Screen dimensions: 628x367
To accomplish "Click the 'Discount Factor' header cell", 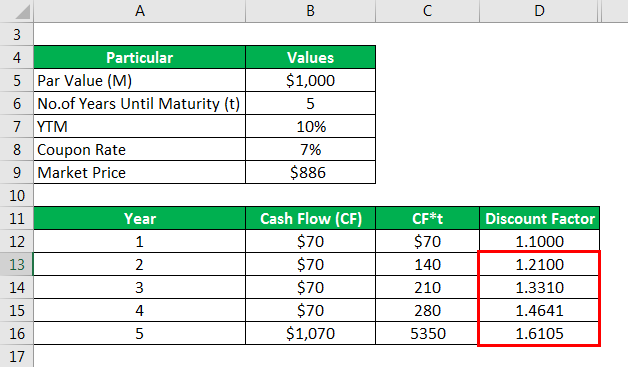I will tap(539, 219).
